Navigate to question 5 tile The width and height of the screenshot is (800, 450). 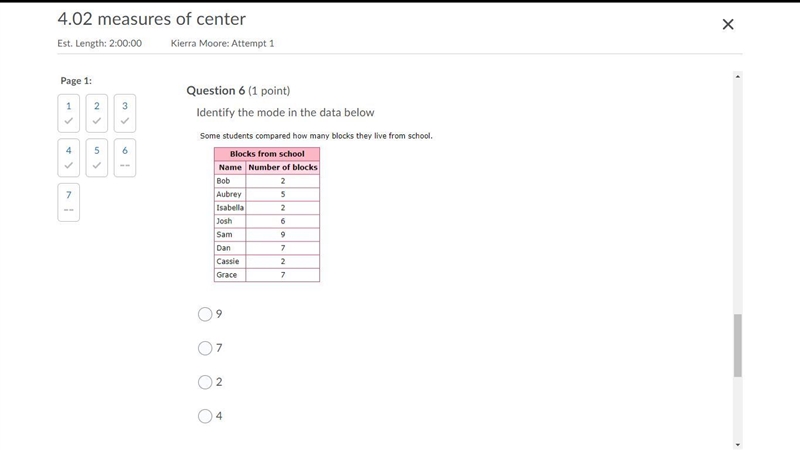[96, 158]
